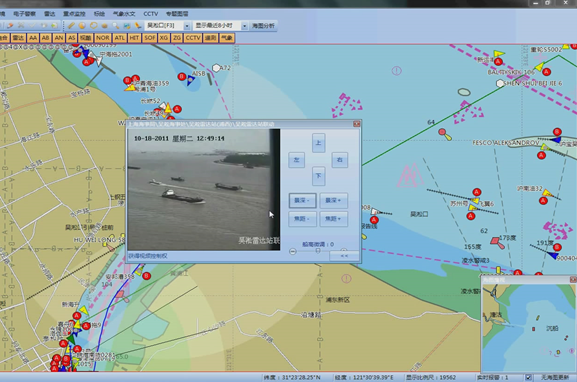Image resolution: width=577 pixels, height=382 pixels.
Task: Click the red pencil edit icon
Action: [10, 25]
